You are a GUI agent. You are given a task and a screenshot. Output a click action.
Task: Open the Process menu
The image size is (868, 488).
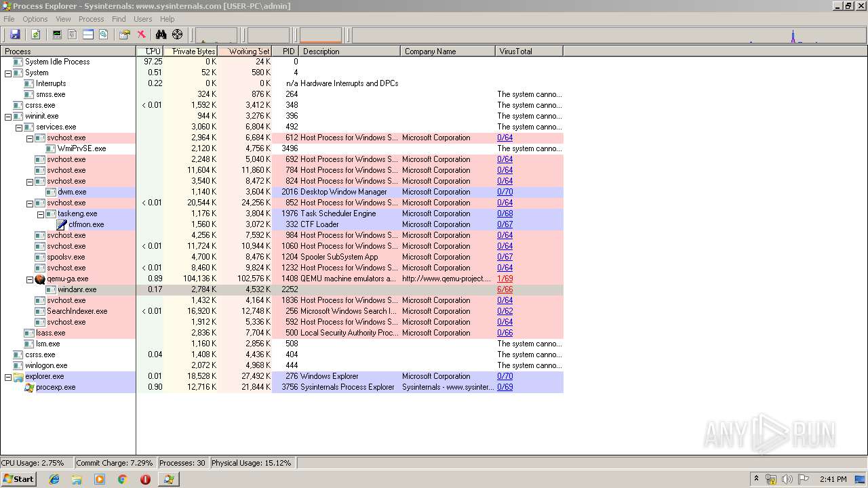click(x=92, y=19)
